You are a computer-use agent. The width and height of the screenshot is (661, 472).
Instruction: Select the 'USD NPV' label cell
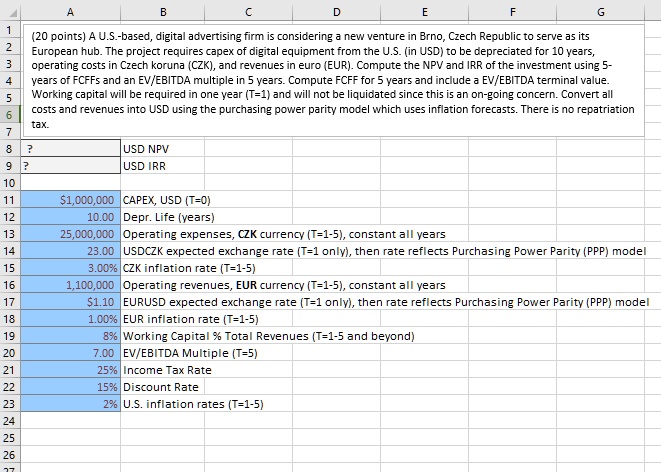pyautogui.click(x=163, y=149)
